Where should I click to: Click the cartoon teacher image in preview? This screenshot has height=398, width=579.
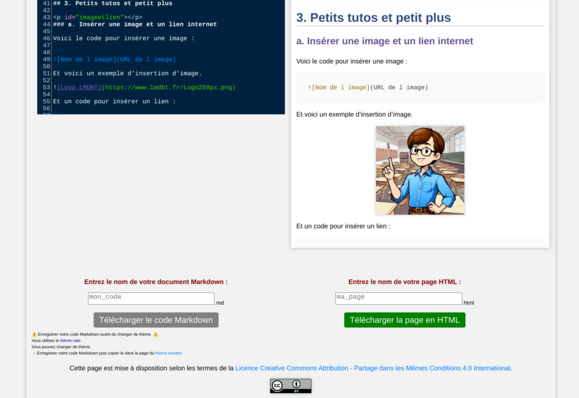420,170
